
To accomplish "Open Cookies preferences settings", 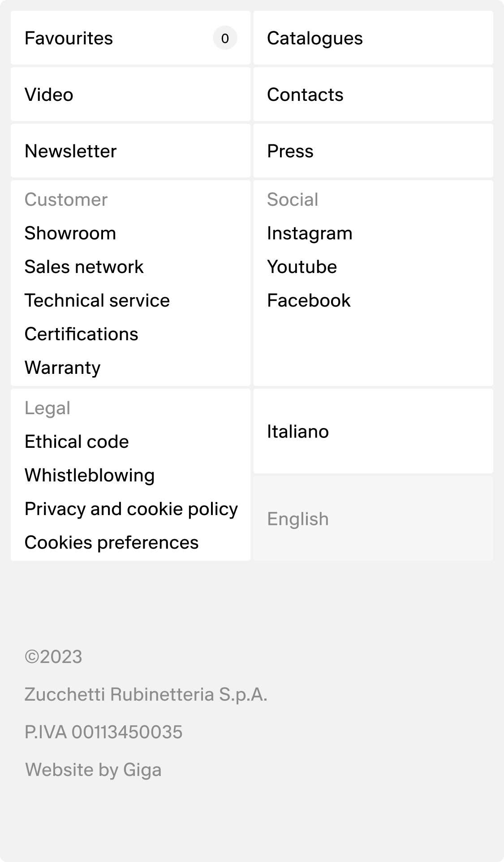I will point(112,543).
